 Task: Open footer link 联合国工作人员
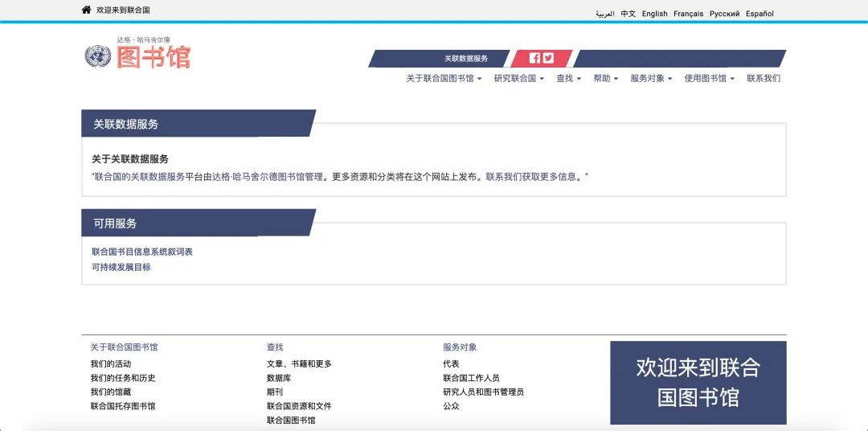coord(471,379)
